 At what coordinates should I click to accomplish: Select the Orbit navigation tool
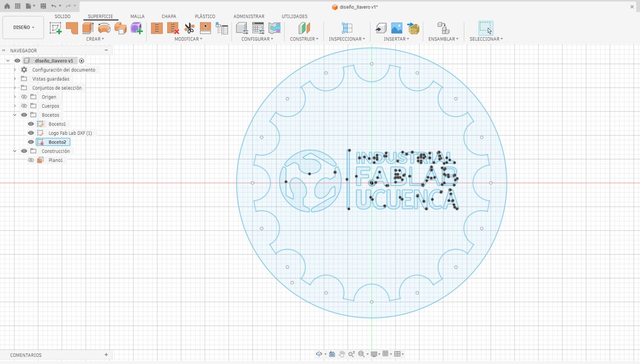click(319, 354)
